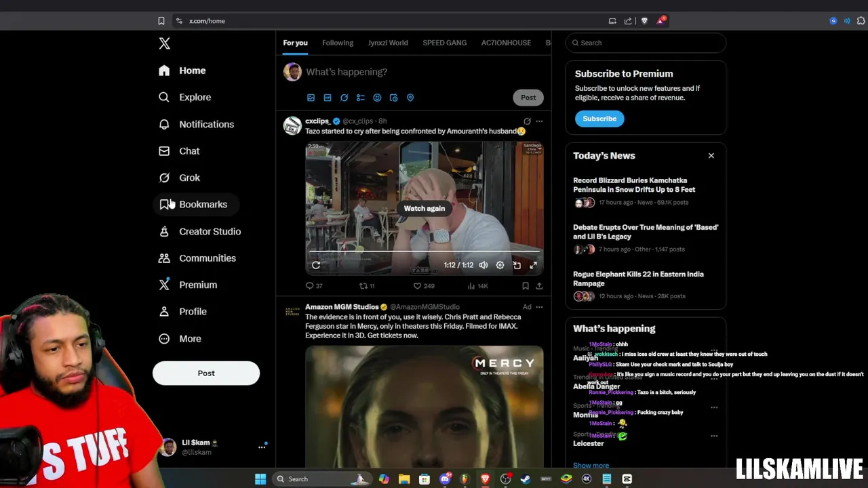Open account switcher menu beside Lil $kam
The width and height of the screenshot is (868, 488).
262,447
